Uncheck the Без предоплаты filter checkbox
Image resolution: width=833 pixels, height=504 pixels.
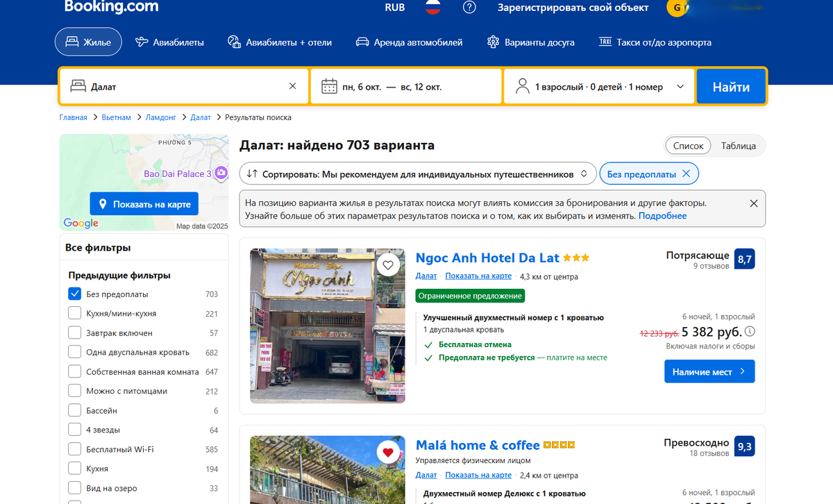75,294
